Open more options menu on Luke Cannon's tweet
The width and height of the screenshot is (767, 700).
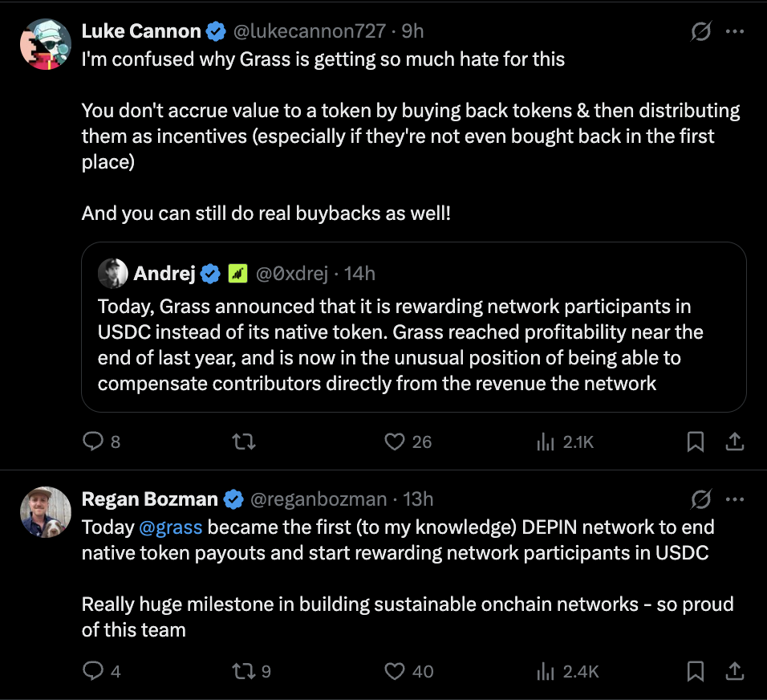click(x=735, y=31)
